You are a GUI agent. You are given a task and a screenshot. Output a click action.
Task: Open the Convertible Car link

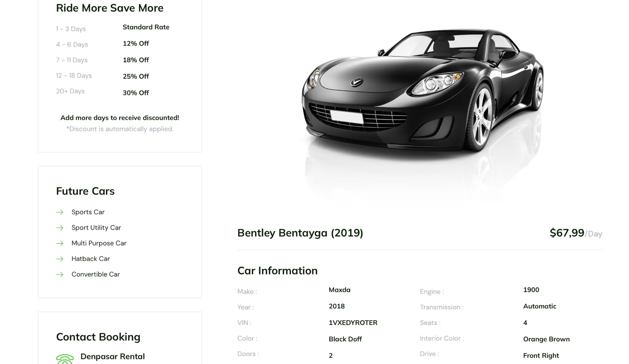pyautogui.click(x=95, y=274)
